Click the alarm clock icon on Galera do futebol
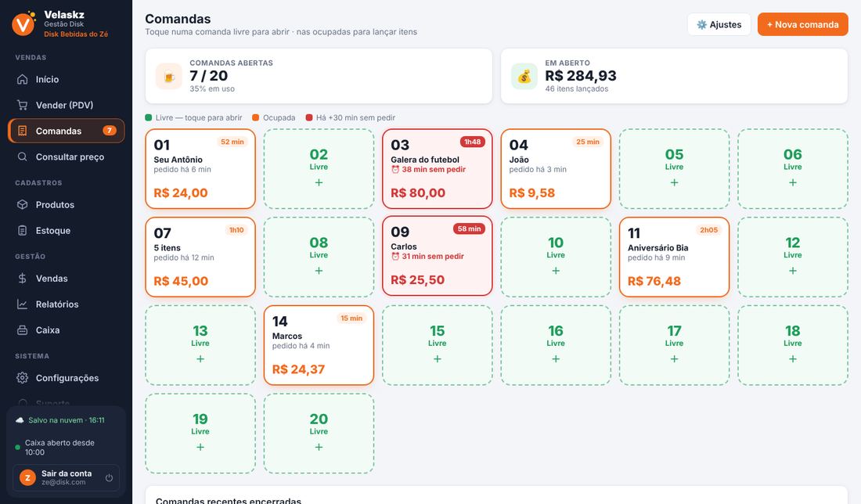Viewport: 861px width, 504px height. coord(394,170)
